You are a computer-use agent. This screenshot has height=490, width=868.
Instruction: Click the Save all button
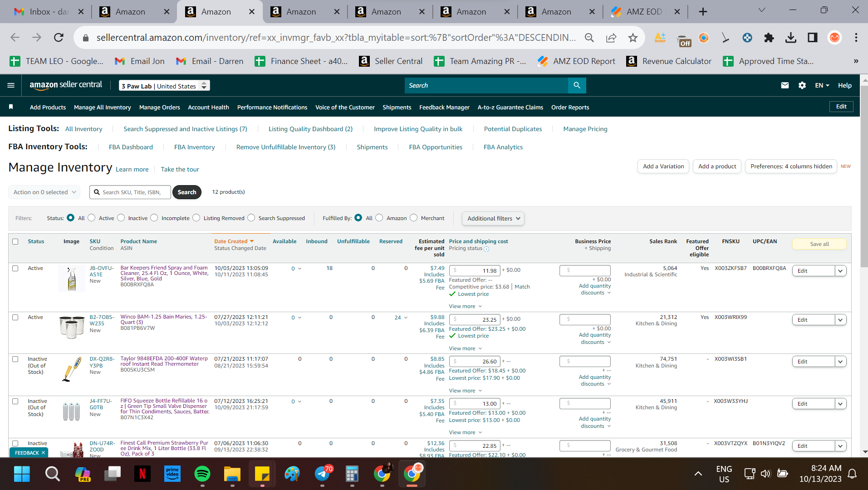pyautogui.click(x=819, y=244)
